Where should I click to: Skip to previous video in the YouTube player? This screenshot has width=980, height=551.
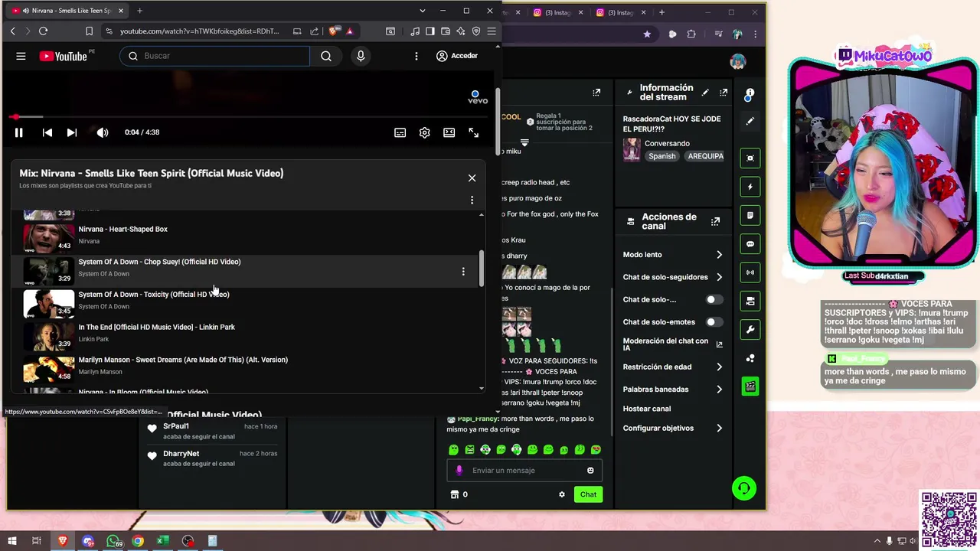pos(47,132)
